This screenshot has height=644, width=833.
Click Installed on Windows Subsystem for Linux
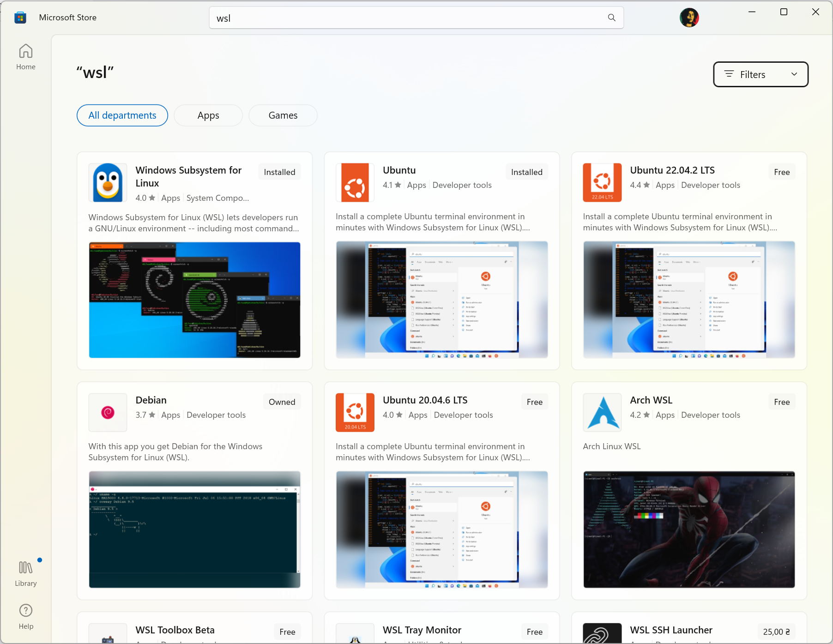point(279,172)
